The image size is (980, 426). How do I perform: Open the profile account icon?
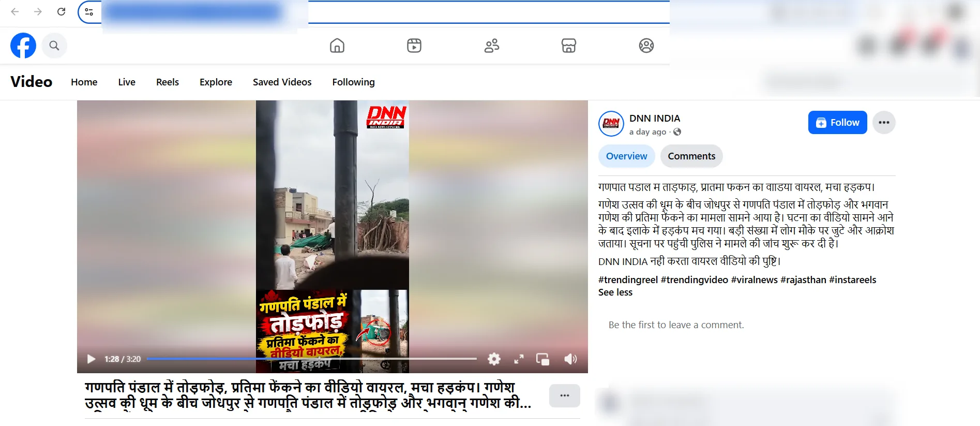(646, 46)
